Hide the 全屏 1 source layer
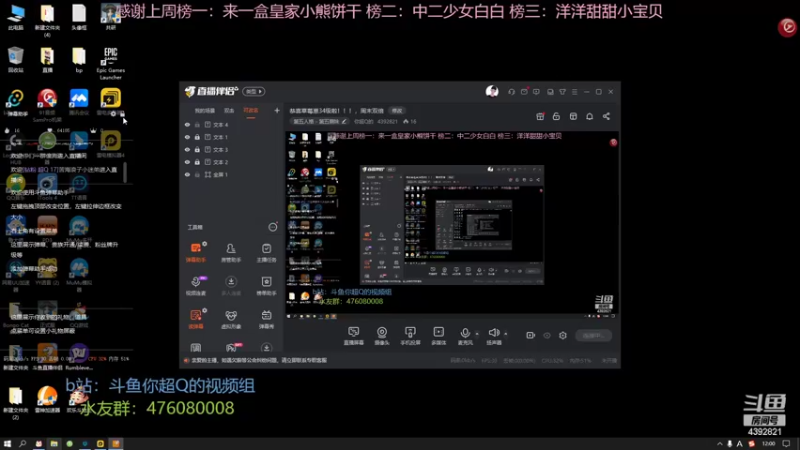The width and height of the screenshot is (800, 450). pos(187,174)
